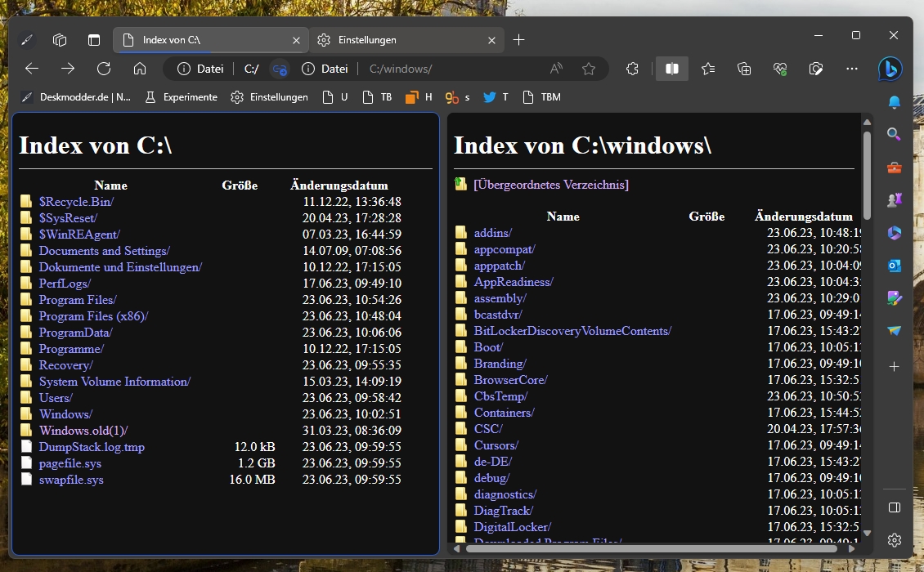
Task: Click the web capture screenshot icon in toolbar
Action: 816,69
